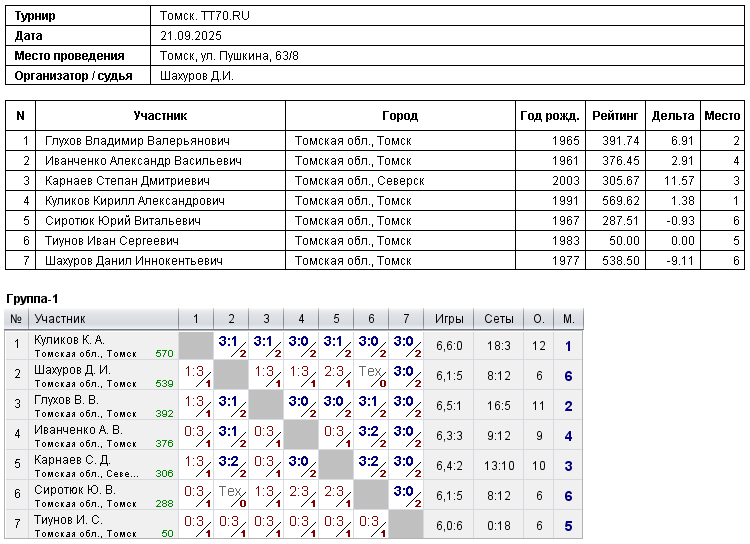Click the city Томская обл., Северск
The height and width of the screenshot is (544, 750).
tap(359, 181)
